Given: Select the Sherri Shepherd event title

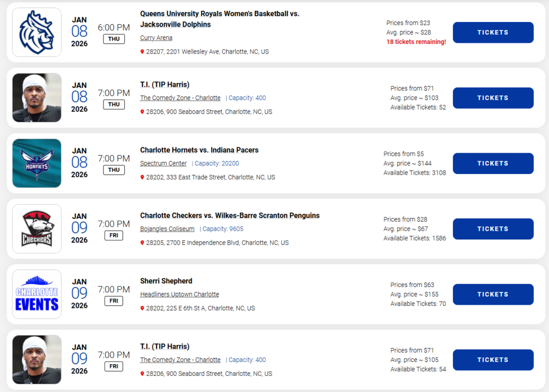Looking at the screenshot, I should click(x=166, y=281).
